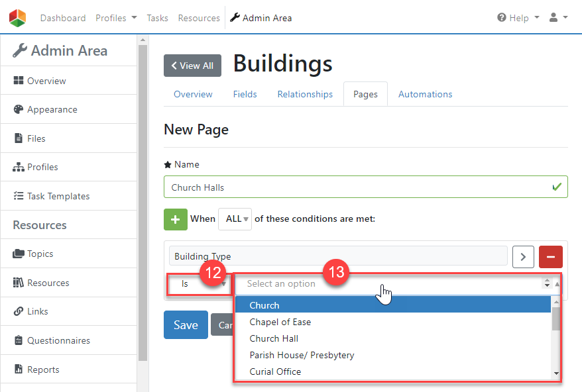Click the arrow button beside Building Type
The image size is (582, 392).
[523, 256]
